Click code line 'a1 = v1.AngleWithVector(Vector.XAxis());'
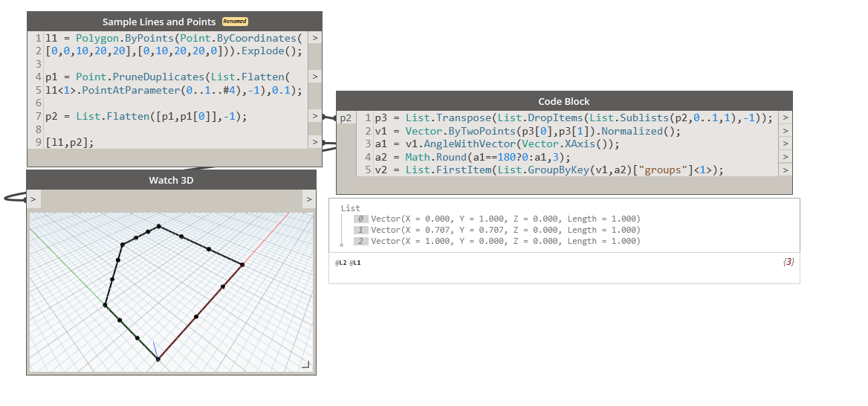 coord(497,144)
